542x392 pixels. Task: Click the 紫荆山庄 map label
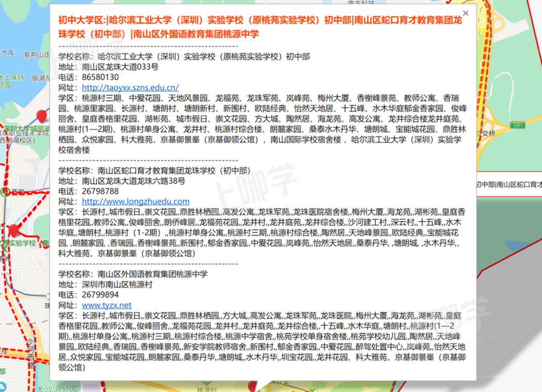37,55
